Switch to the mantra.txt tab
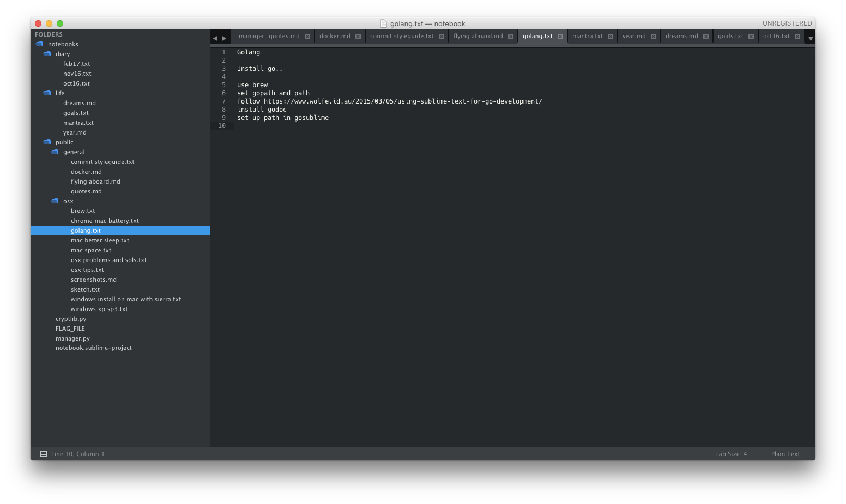 point(588,37)
